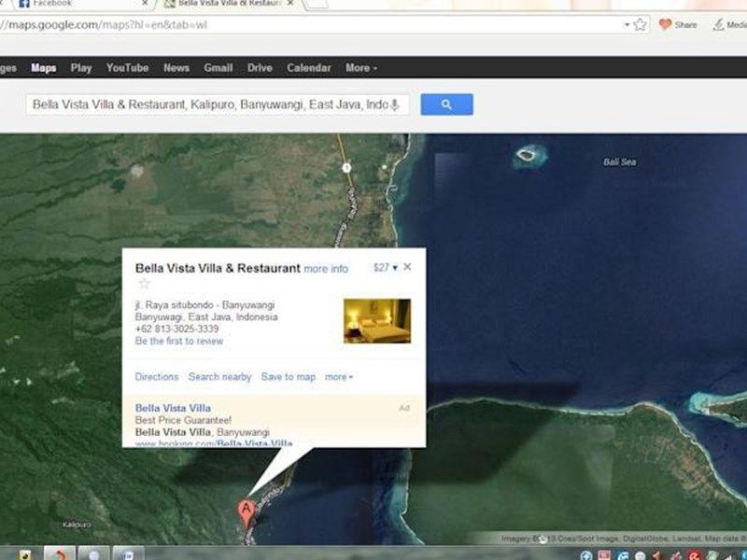Open Play in the Google bar
747x560 pixels.
(x=81, y=67)
